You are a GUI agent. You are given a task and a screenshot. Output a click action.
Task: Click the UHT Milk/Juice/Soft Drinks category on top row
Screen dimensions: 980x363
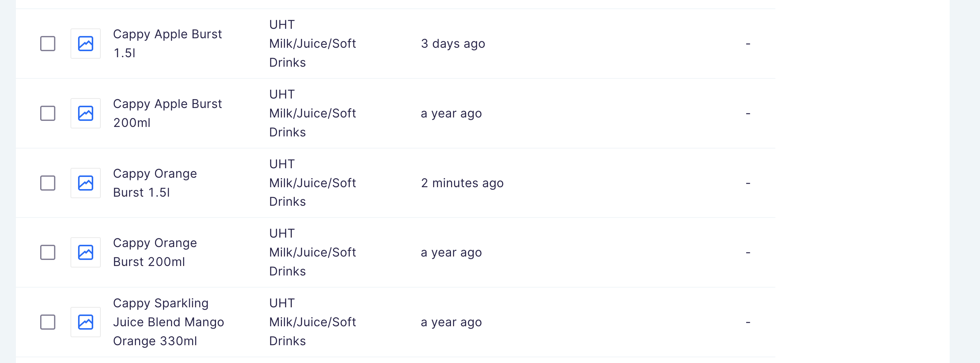tap(312, 43)
